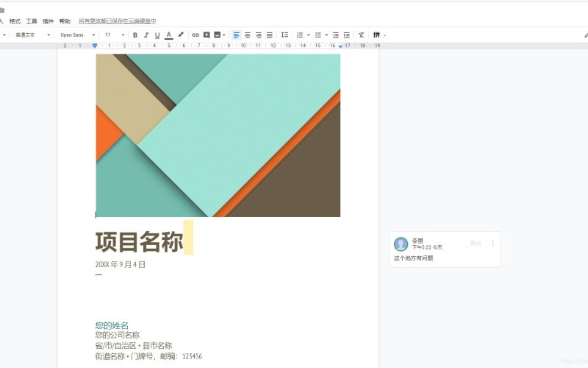588x368 pixels.
Task: Open the 普通文本 paragraph style dropdown
Action: point(32,35)
